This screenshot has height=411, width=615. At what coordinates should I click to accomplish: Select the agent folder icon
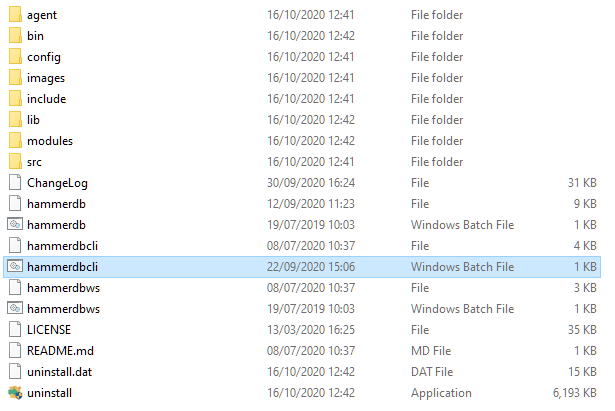tap(15, 15)
